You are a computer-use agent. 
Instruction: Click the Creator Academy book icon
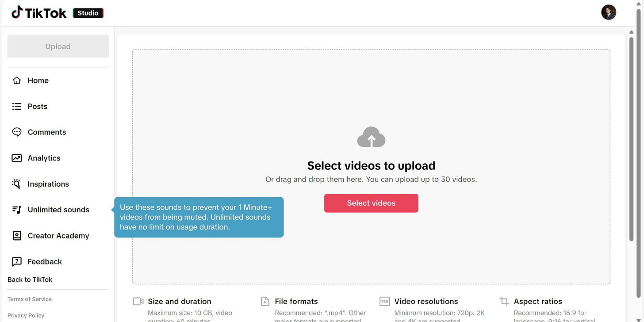17,235
